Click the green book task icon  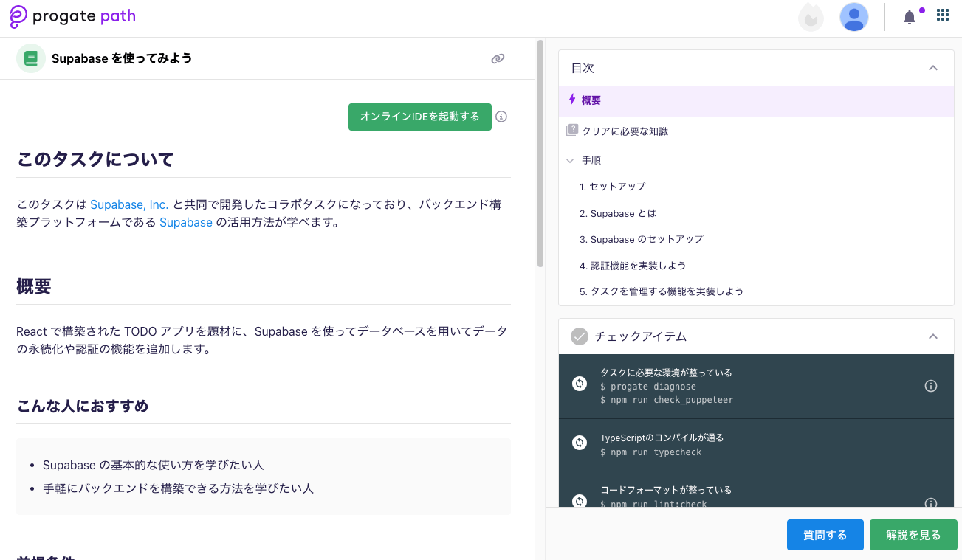pos(31,58)
